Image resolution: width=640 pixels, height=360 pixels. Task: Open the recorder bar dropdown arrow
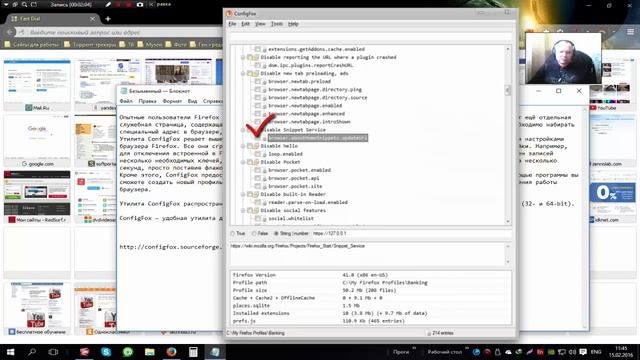click(6, 4)
